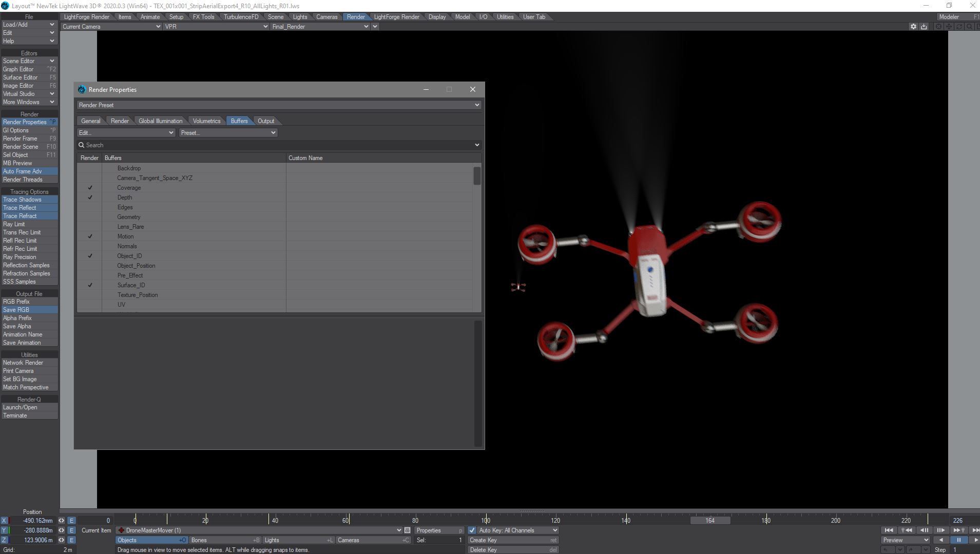Click the viewport save/export tray icon
Screen dimensions: 980x554
pyautogui.click(x=924, y=27)
